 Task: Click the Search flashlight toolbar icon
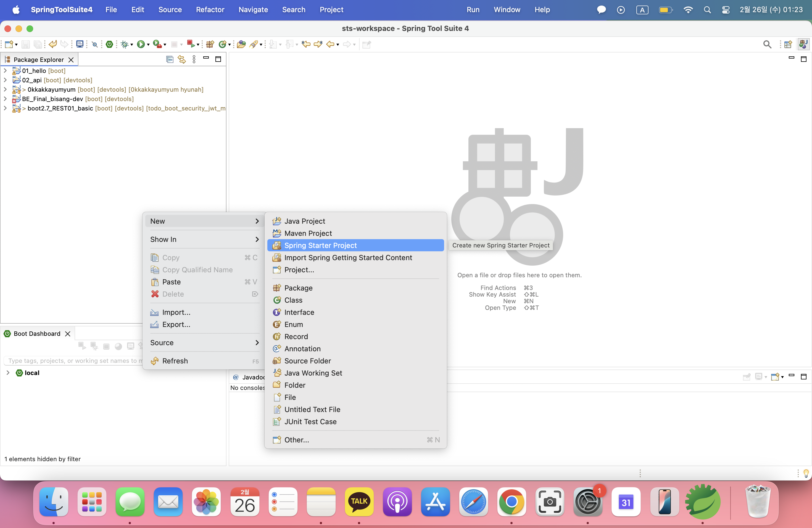254,44
